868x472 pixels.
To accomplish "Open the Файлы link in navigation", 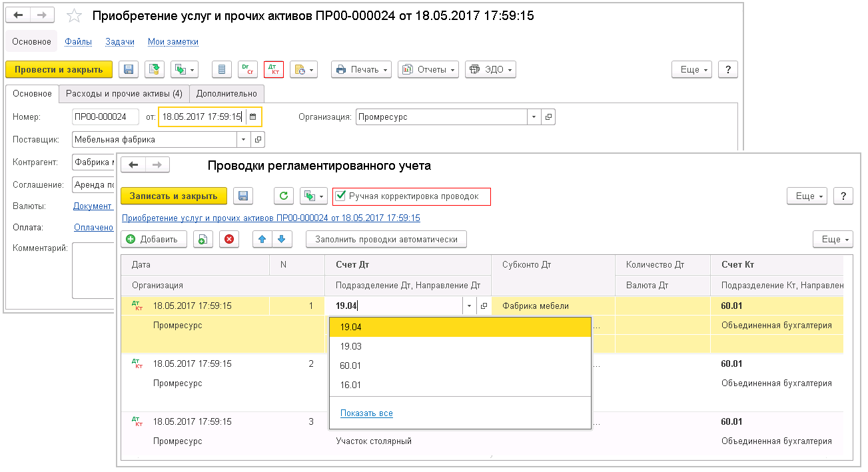I will pyautogui.click(x=78, y=41).
